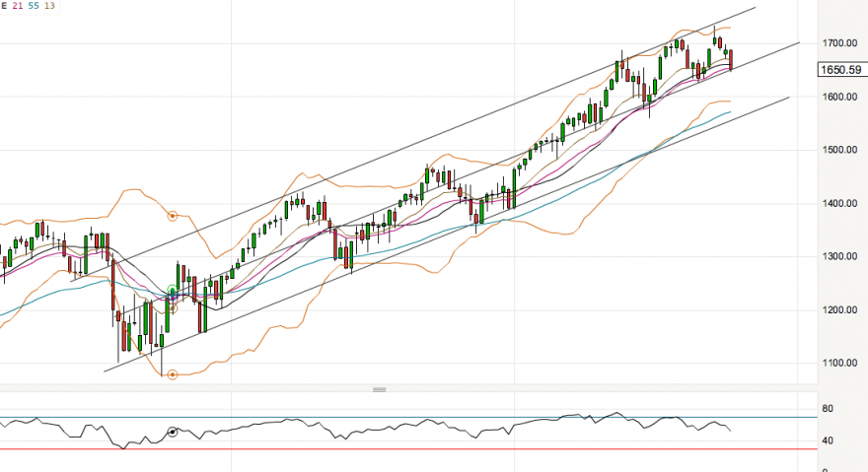The width and height of the screenshot is (868, 472).
Task: Click the pink 21 moving average label
Action: [x=18, y=6]
